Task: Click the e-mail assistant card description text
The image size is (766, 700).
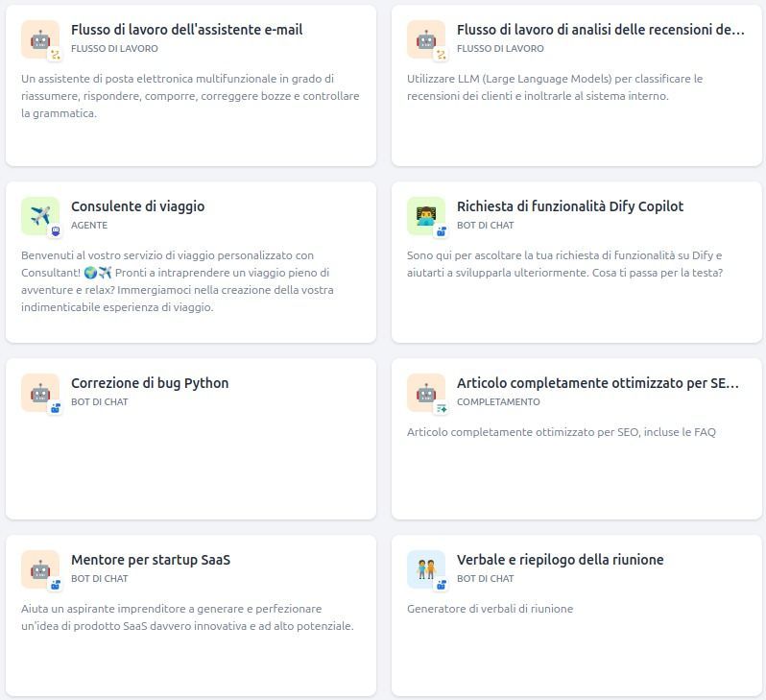Action: pyautogui.click(x=190, y=96)
